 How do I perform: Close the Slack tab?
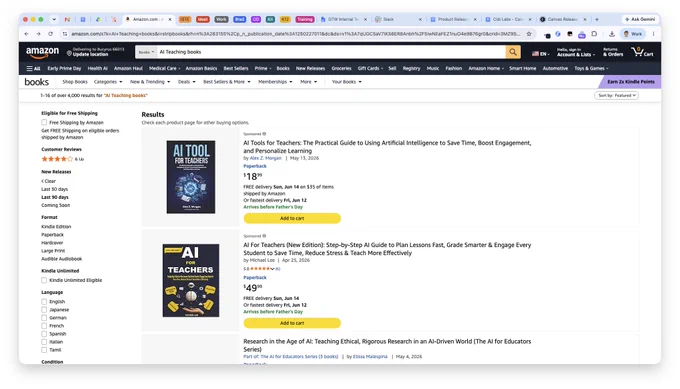click(420, 20)
